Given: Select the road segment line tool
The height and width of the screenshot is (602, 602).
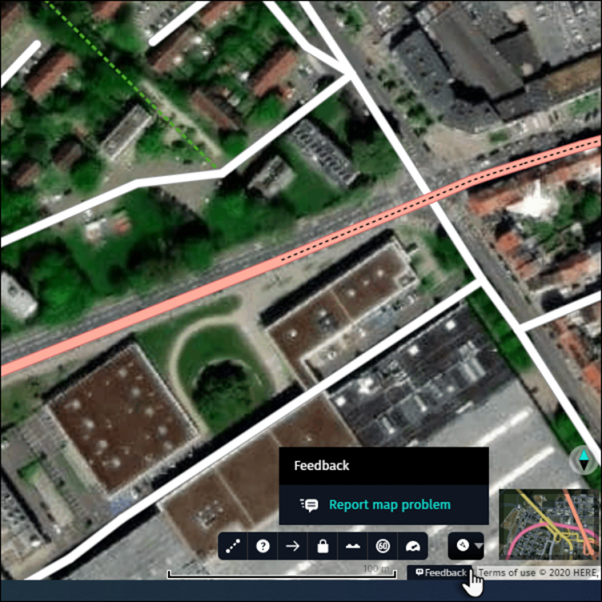Looking at the screenshot, I should 233,546.
